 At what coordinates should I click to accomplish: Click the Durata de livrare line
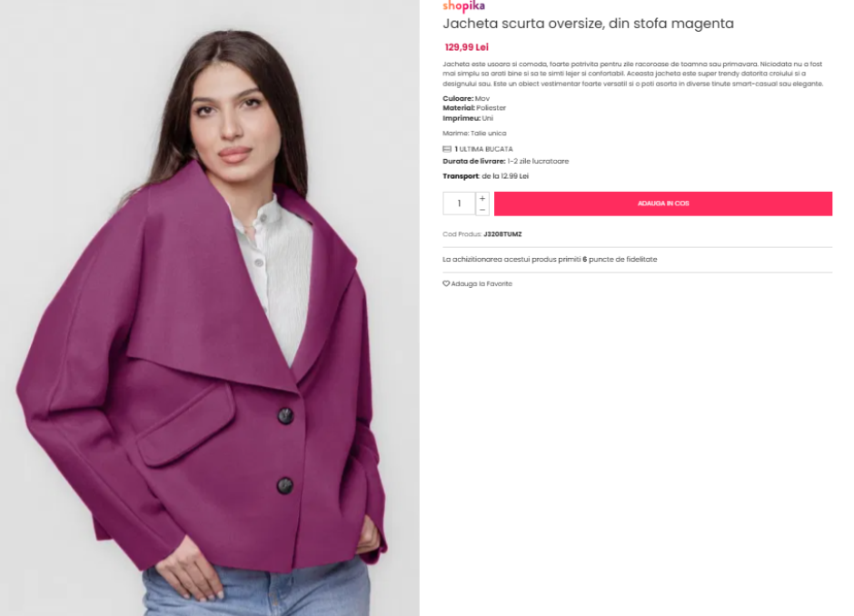coord(505,161)
